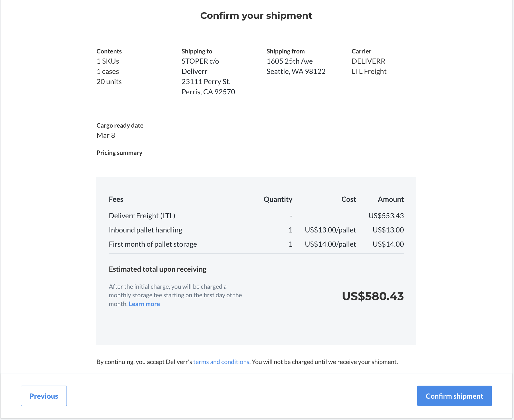Click the 'Perris, CA 92570' text
Viewport: 514px width, 420px height.
[x=208, y=92]
